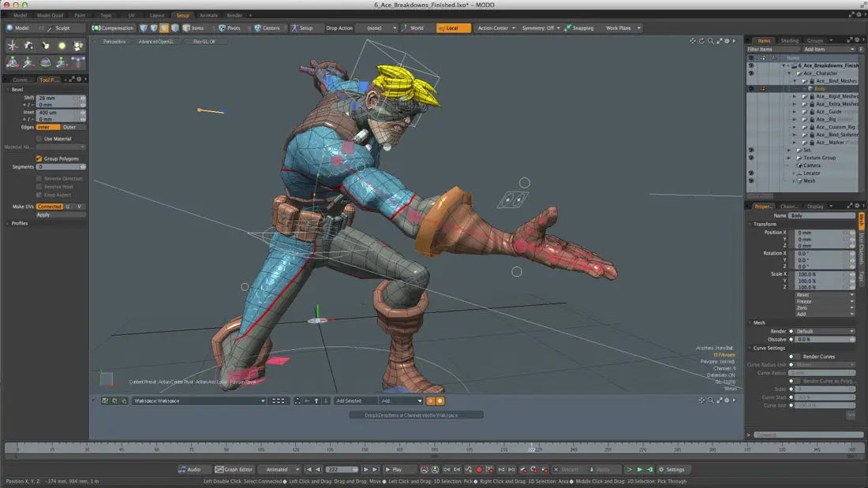Screen dimensions: 868x488
Task: Jump to first frame icon
Action: click(x=309, y=469)
